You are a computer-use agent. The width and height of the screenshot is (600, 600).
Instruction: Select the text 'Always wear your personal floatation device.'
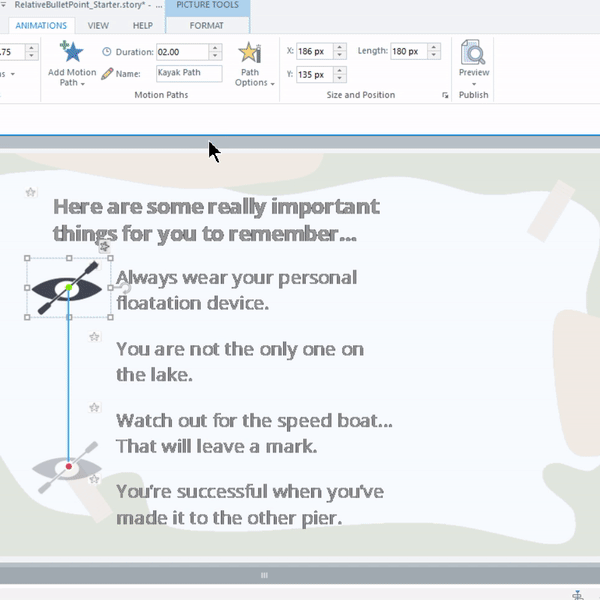pos(236,290)
